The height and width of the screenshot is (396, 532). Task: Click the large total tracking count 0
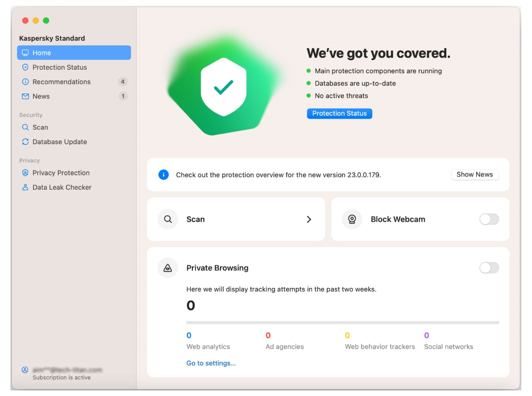pyautogui.click(x=191, y=305)
